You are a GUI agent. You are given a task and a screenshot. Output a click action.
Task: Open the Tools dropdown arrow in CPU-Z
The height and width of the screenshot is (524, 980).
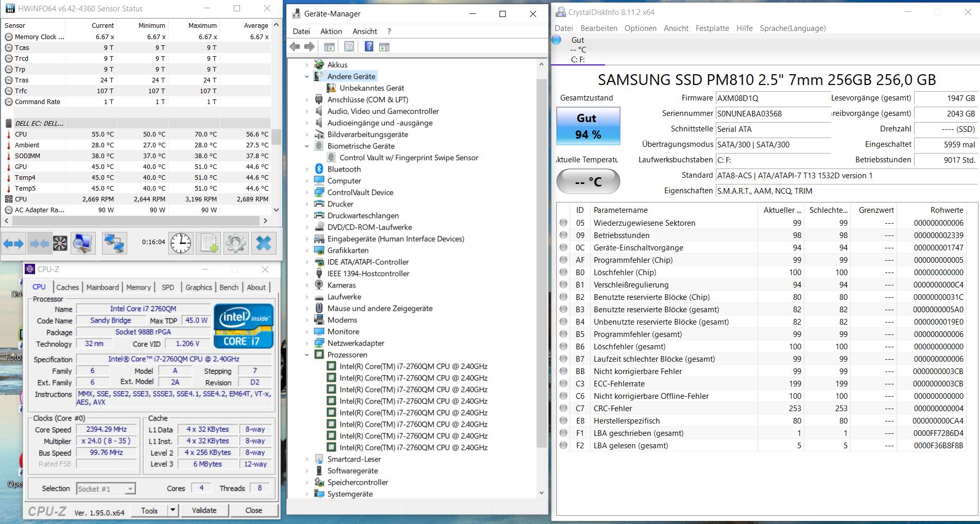(173, 511)
